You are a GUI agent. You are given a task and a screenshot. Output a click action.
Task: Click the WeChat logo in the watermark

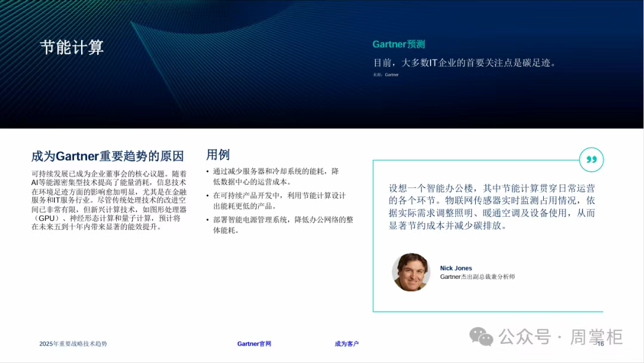click(x=481, y=337)
